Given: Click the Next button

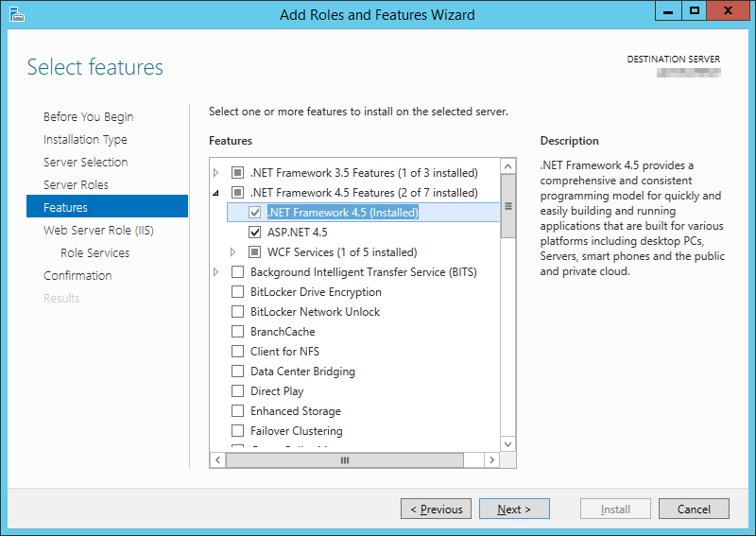Looking at the screenshot, I should (x=514, y=510).
